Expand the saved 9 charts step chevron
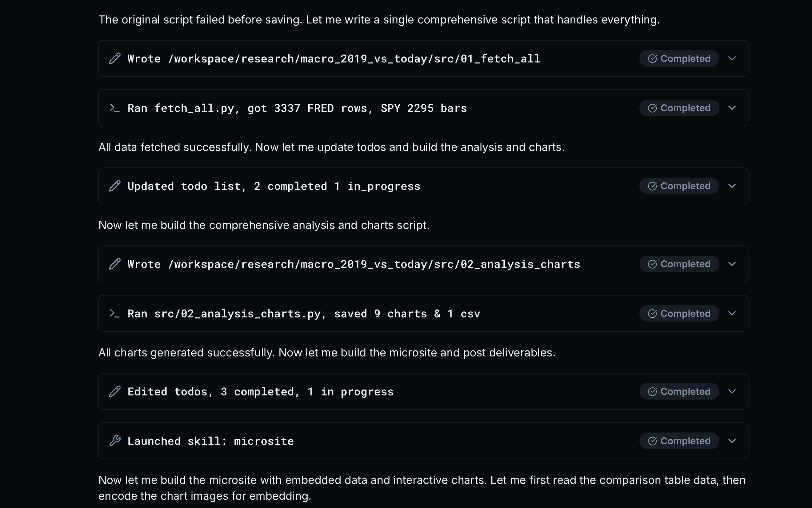Viewport: 812px width, 508px height. (x=732, y=314)
